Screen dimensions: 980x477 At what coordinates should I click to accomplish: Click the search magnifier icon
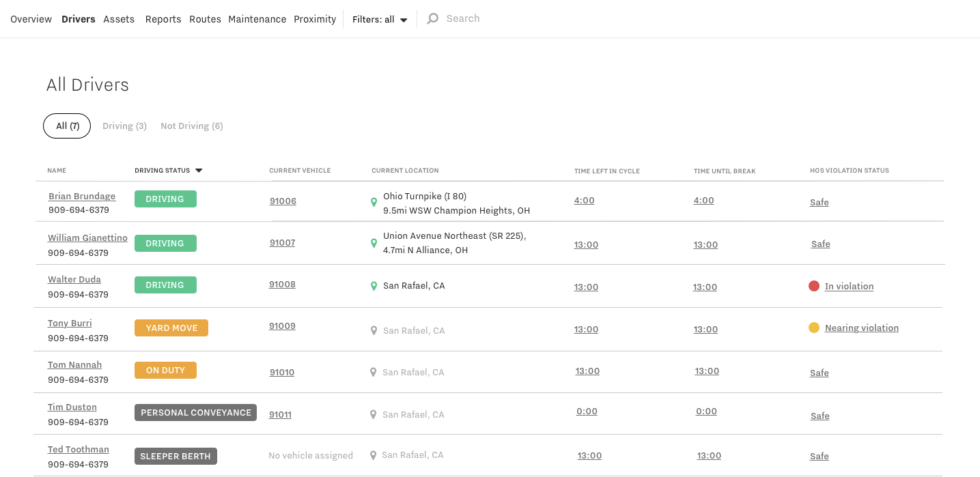coord(432,19)
